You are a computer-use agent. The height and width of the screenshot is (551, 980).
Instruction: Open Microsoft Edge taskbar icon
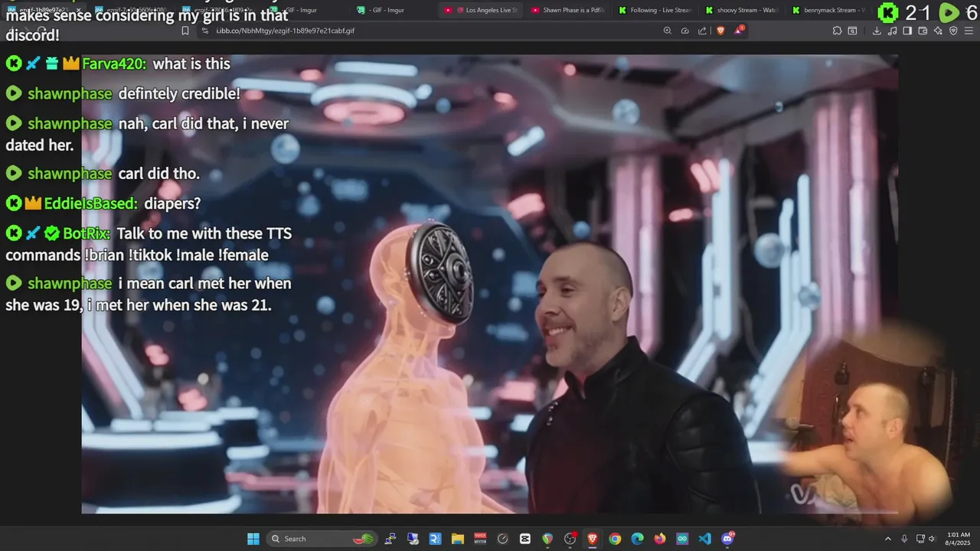[637, 539]
